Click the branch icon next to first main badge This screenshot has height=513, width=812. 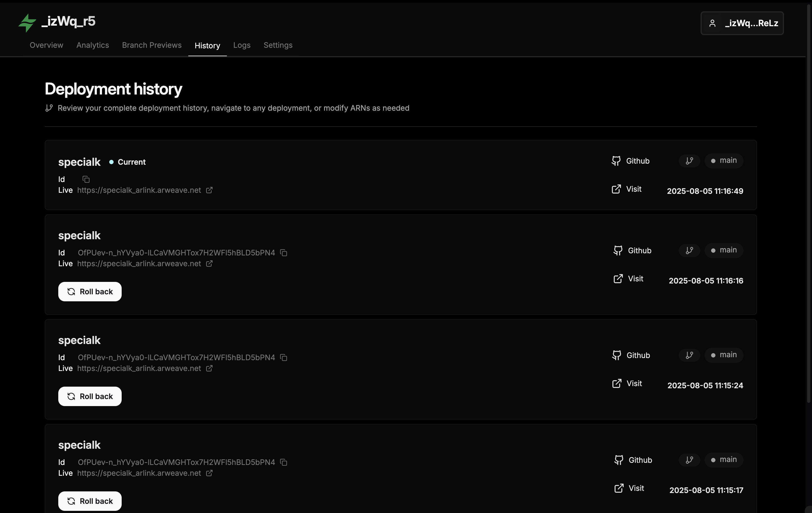pyautogui.click(x=689, y=161)
